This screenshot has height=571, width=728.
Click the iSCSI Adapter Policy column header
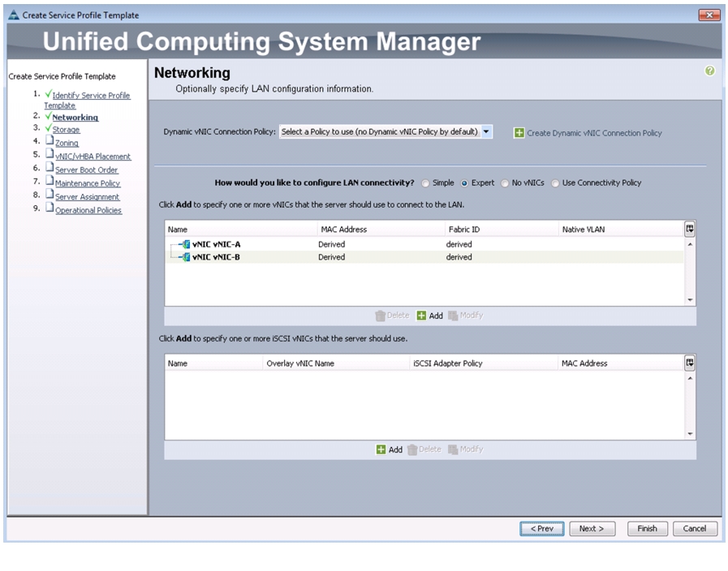[x=484, y=363]
